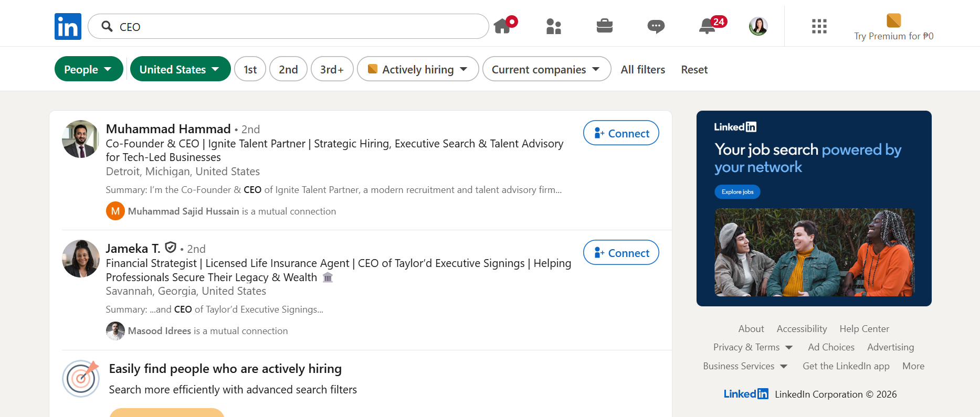Expand the United States location dropdown
Image resolution: width=980 pixels, height=417 pixels.
point(180,69)
